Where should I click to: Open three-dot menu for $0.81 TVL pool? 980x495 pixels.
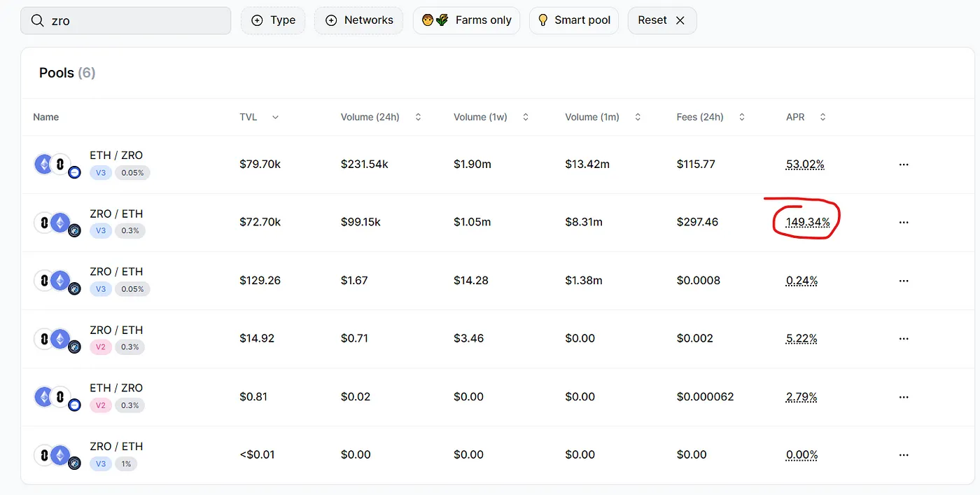tap(903, 397)
